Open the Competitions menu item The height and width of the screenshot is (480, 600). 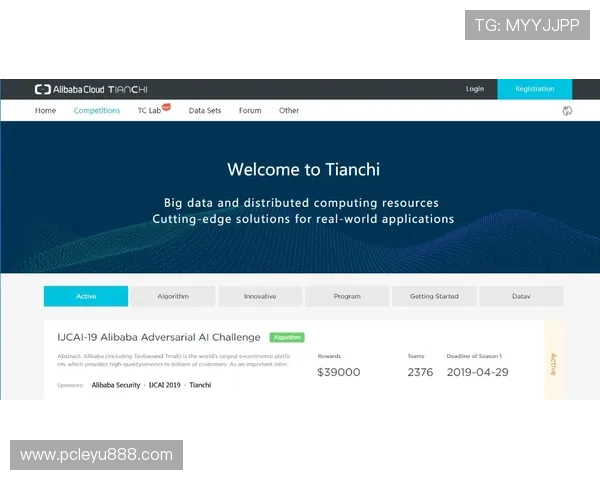point(97,111)
